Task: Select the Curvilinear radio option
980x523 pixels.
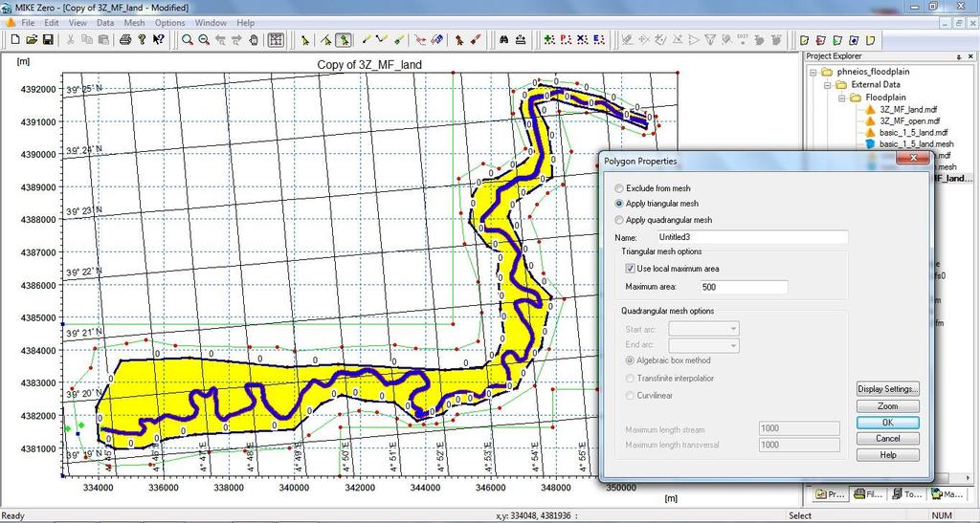Action: 630,395
